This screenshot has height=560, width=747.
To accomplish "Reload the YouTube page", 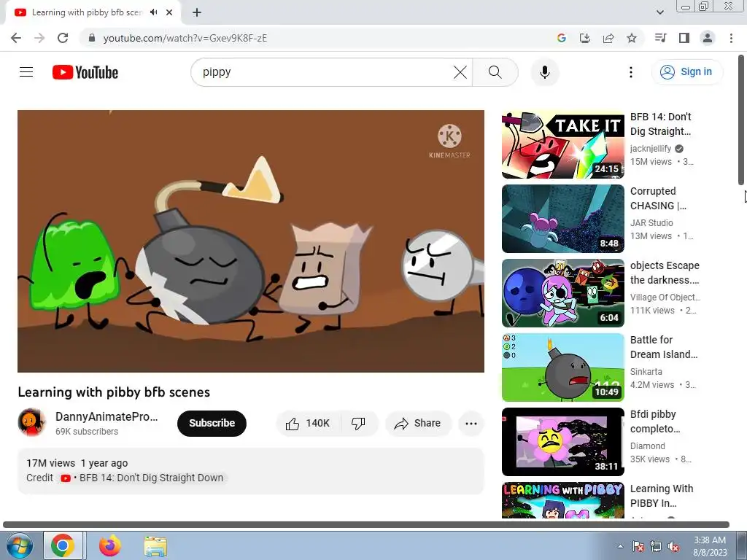I will click(63, 38).
